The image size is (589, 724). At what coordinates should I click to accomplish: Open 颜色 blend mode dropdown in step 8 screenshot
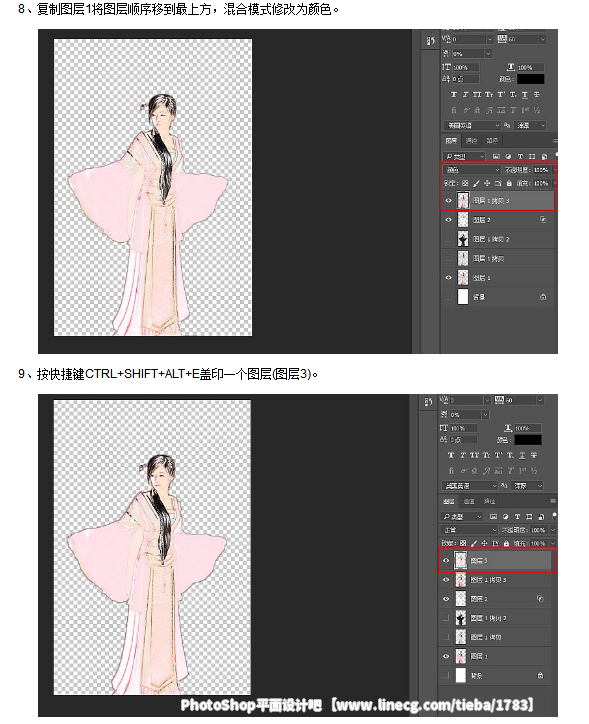[472, 170]
